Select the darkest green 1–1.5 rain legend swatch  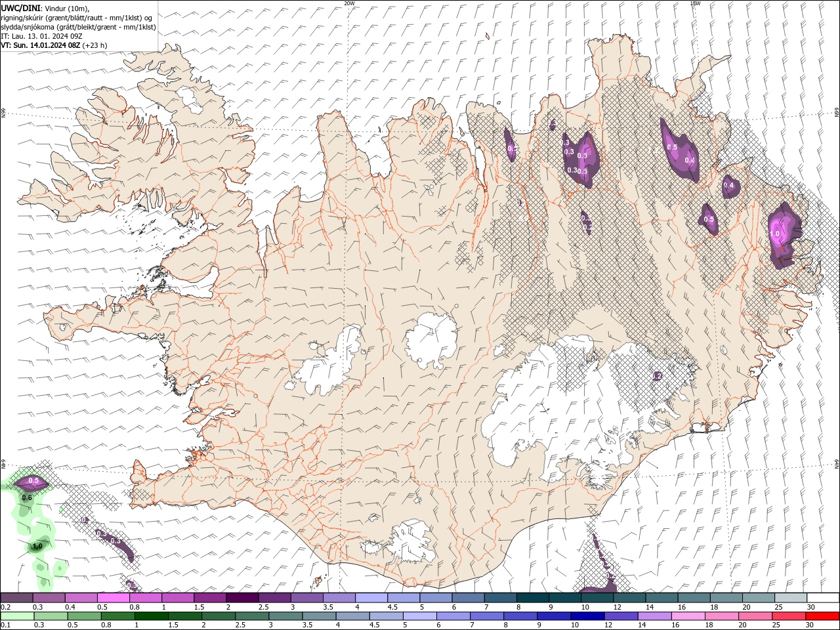coord(151,616)
